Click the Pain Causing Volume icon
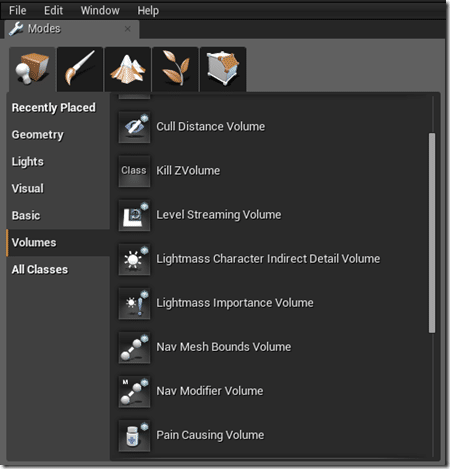The image size is (450, 469). pos(134,436)
